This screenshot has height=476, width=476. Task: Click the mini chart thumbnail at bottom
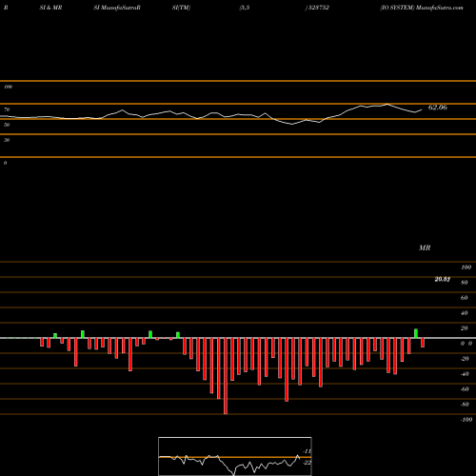point(235,456)
